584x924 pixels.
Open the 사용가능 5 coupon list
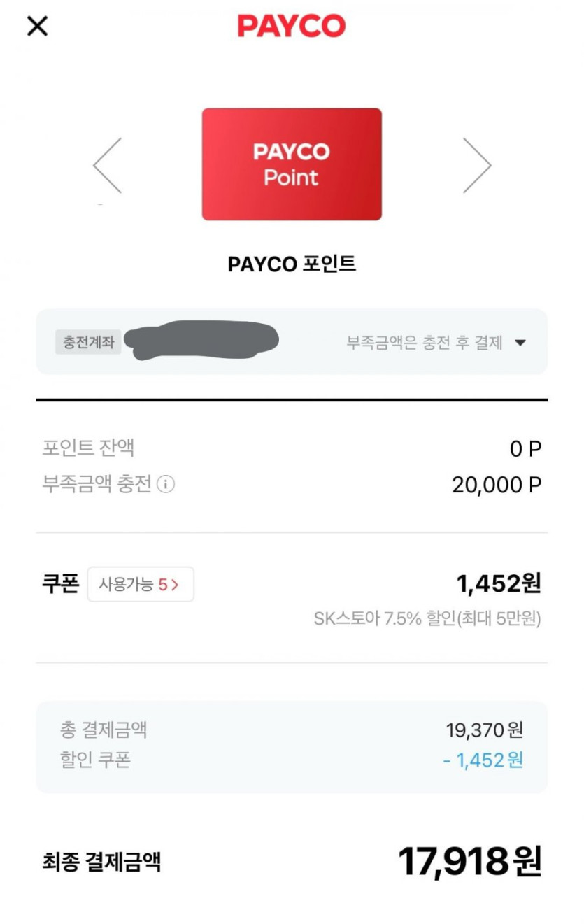pyautogui.click(x=140, y=584)
